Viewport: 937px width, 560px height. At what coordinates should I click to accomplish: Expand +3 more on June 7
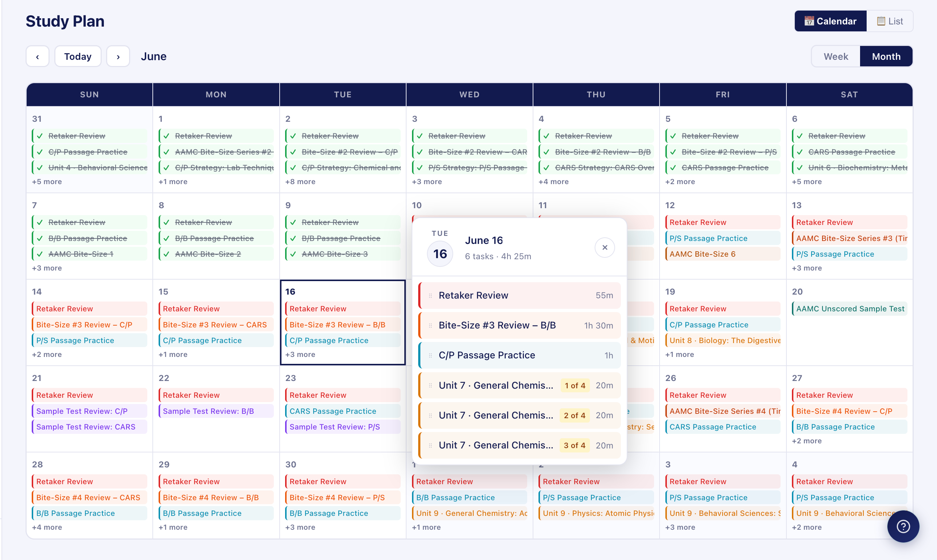(47, 268)
